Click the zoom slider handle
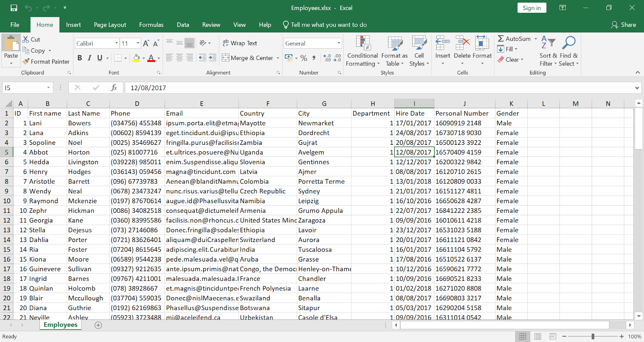This screenshot has width=644, height=342. tap(592, 336)
